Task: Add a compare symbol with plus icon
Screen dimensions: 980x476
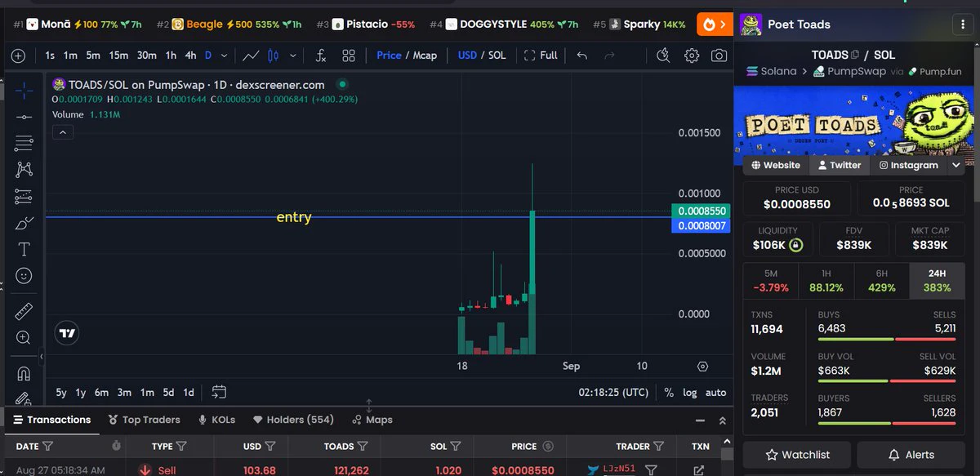Action: click(18, 56)
